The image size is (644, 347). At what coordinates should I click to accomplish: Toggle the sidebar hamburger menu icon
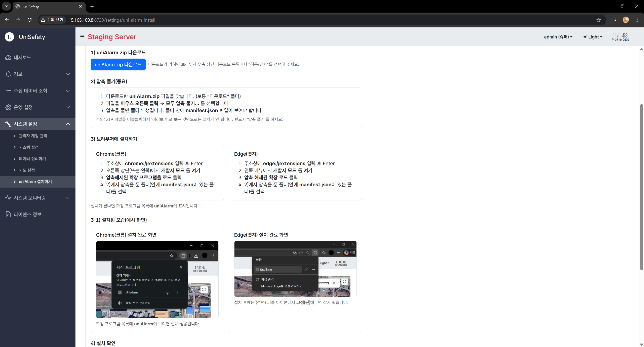point(82,37)
